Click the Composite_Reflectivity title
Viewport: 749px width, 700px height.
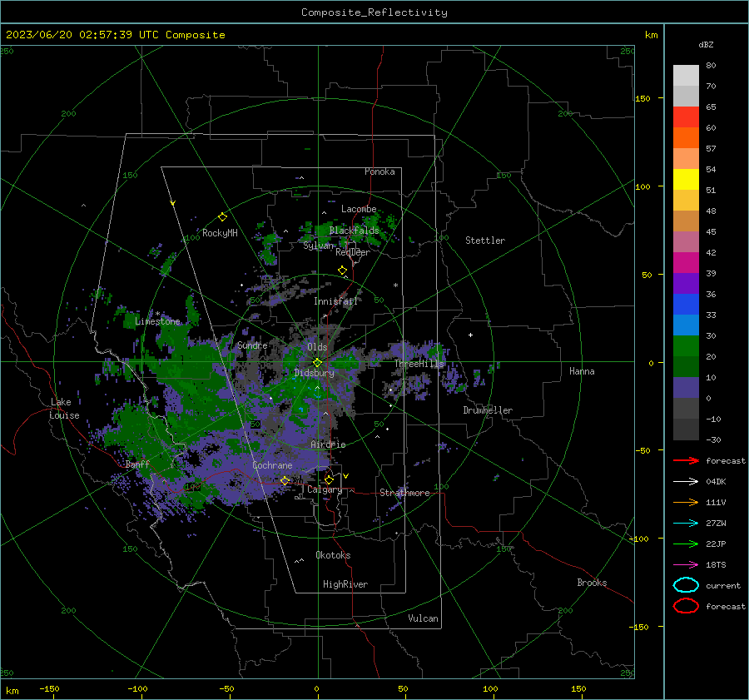point(374,12)
